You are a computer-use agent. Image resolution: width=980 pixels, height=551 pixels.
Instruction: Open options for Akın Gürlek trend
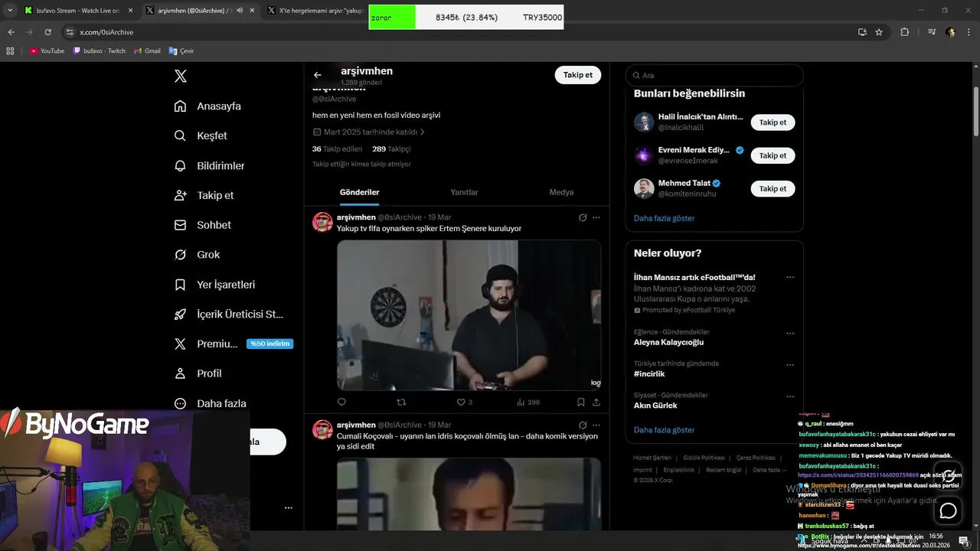[x=790, y=396]
